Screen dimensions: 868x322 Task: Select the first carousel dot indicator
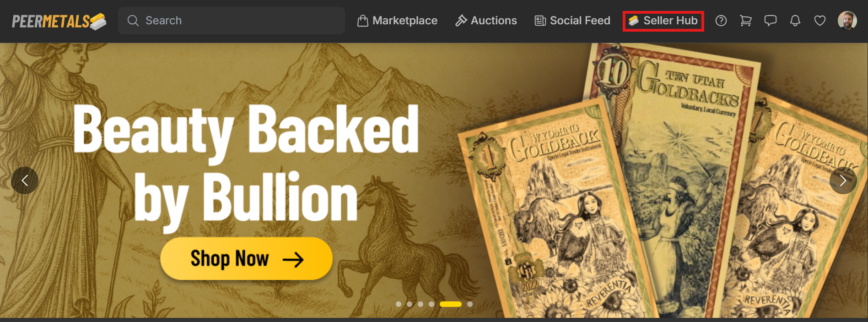[x=399, y=304]
